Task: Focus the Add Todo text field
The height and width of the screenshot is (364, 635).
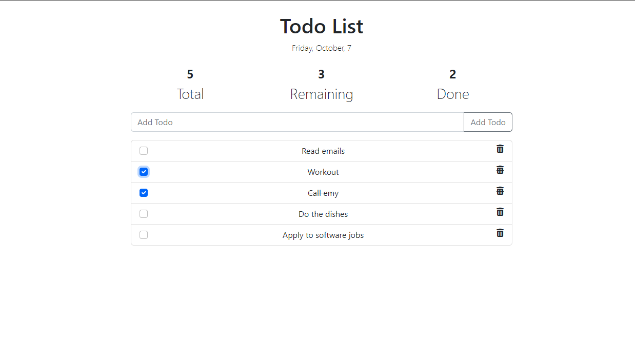Action: [297, 122]
